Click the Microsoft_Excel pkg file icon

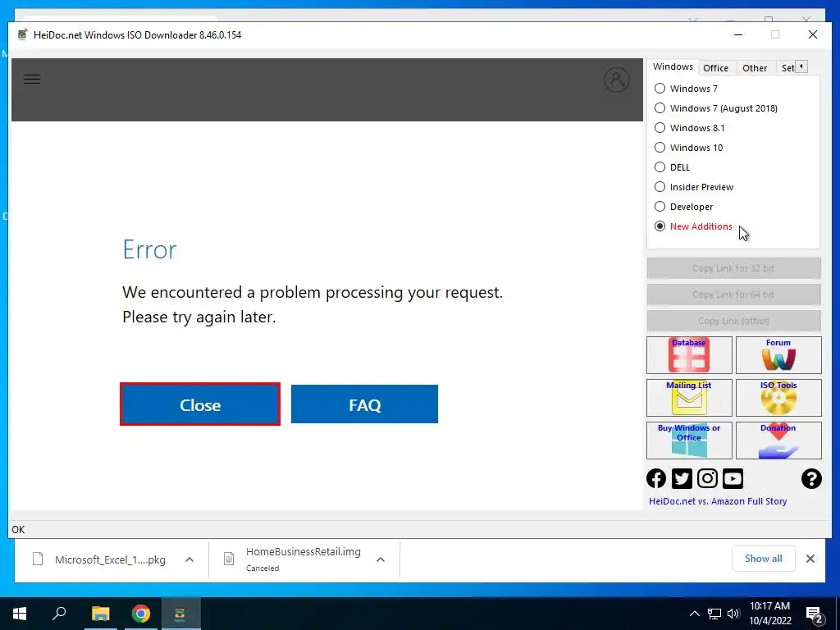coord(38,559)
